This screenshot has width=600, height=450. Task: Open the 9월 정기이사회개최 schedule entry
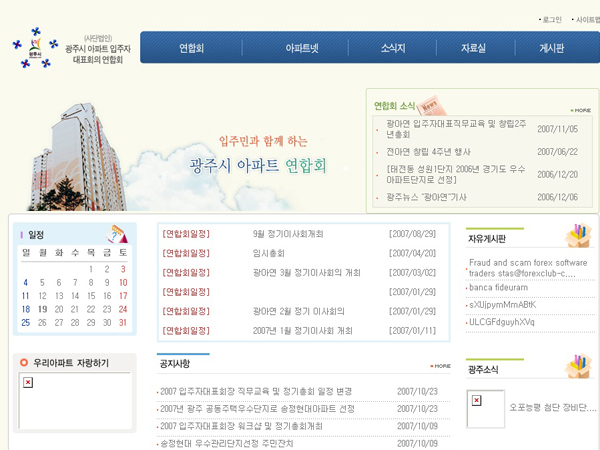click(x=289, y=233)
